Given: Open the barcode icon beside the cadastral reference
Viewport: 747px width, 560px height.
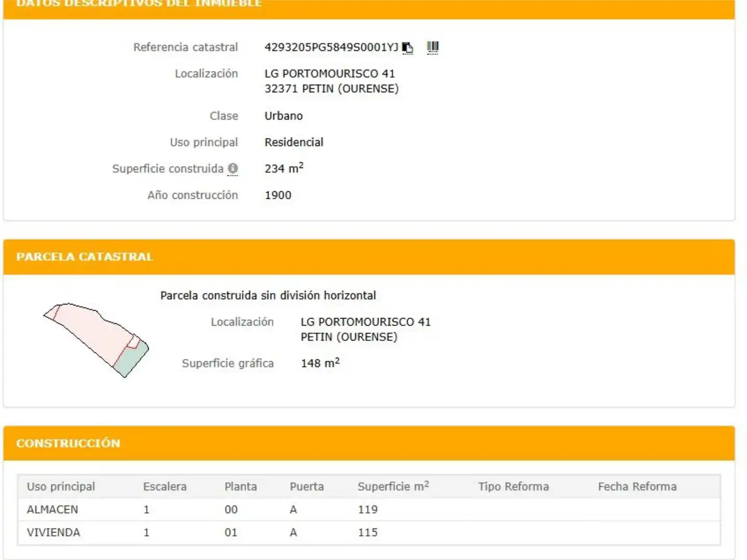Looking at the screenshot, I should click(433, 48).
